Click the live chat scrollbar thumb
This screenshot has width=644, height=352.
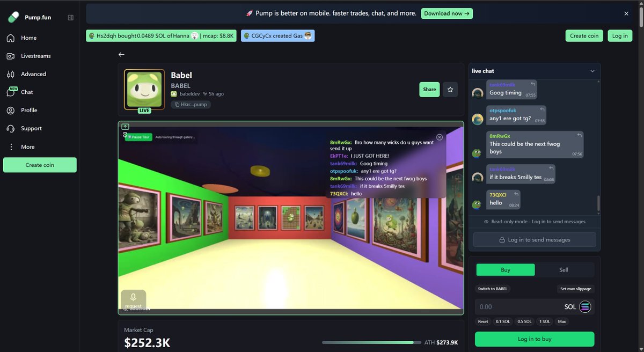click(598, 203)
